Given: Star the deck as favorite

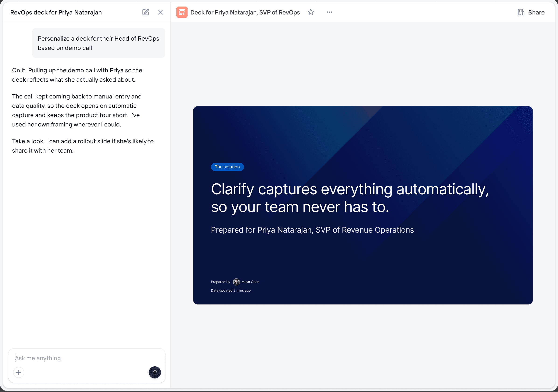Looking at the screenshot, I should pos(310,12).
